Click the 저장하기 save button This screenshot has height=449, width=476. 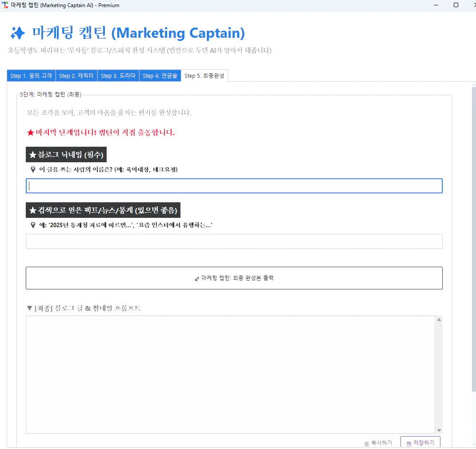[420, 443]
